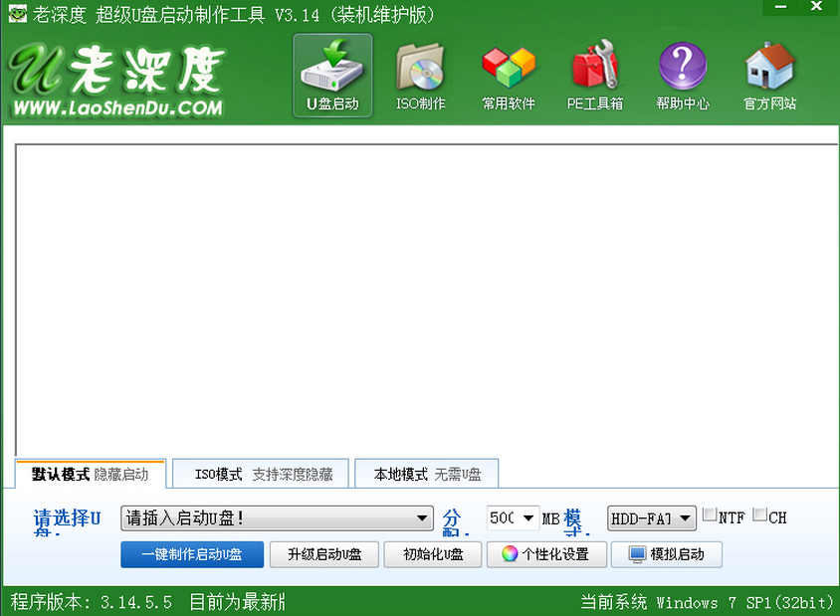Image resolution: width=840 pixels, height=616 pixels.
Task: Open 个性化设置 with color wheel
Action: point(546,554)
